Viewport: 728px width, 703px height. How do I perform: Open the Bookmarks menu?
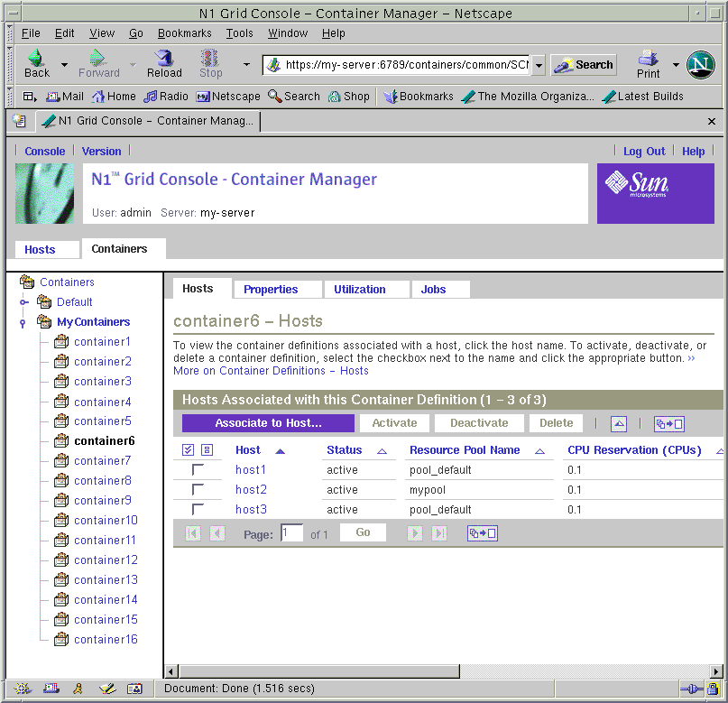coord(184,32)
